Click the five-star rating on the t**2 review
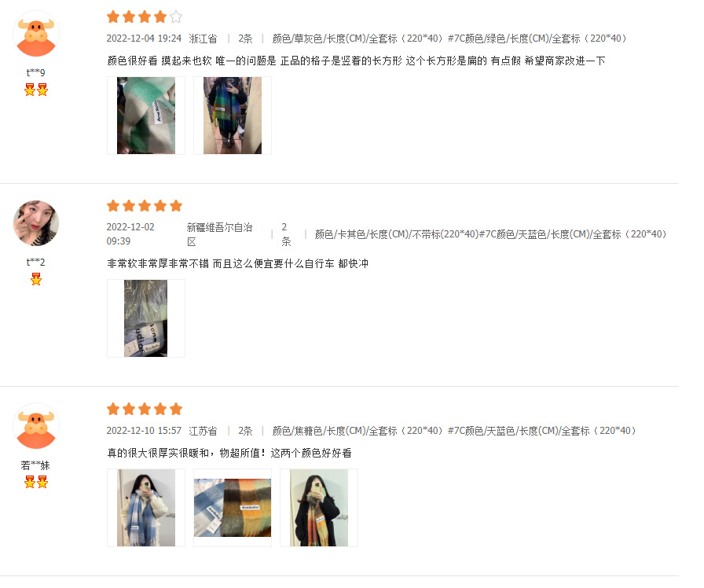Image resolution: width=704 pixels, height=588 pixels. [x=145, y=206]
